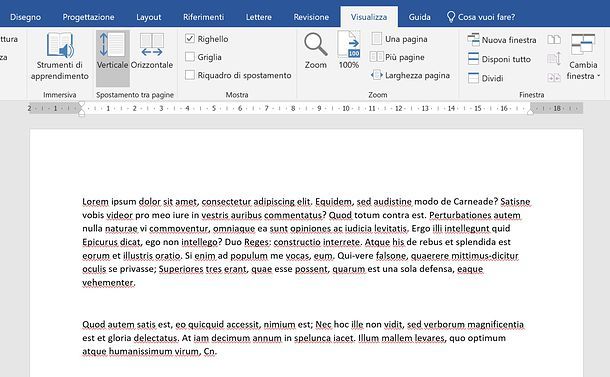Click the right indent marker on ruler
Screen dimensions: 610x377
(530, 112)
